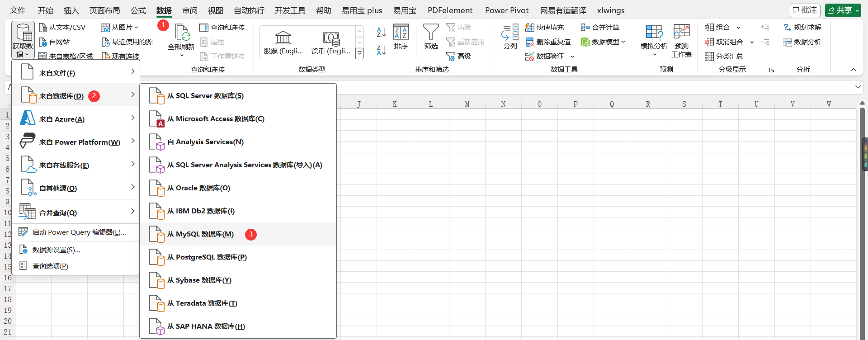Choose From Analysis Services (自 Analysis Services)
The image size is (868, 340).
click(x=238, y=142)
